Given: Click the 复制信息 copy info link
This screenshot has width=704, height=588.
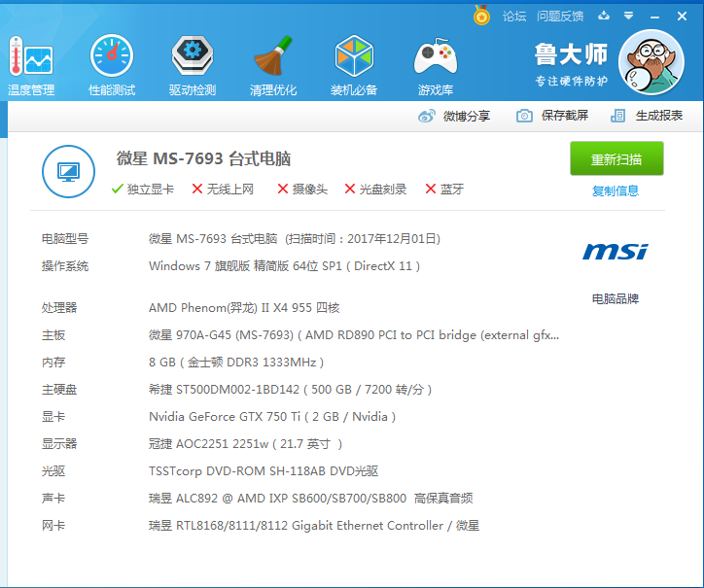Looking at the screenshot, I should click(616, 191).
